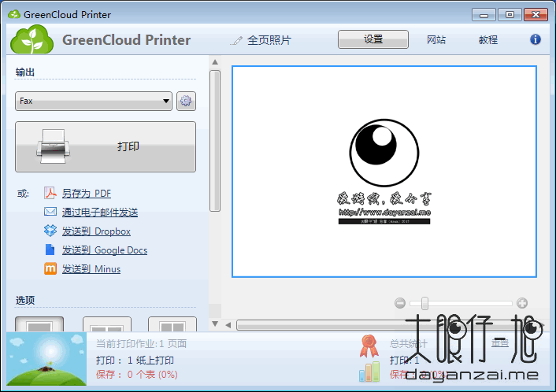This screenshot has height=392, width=556.
Task: Click 通过电子邮件发送 link
Action: click(100, 212)
